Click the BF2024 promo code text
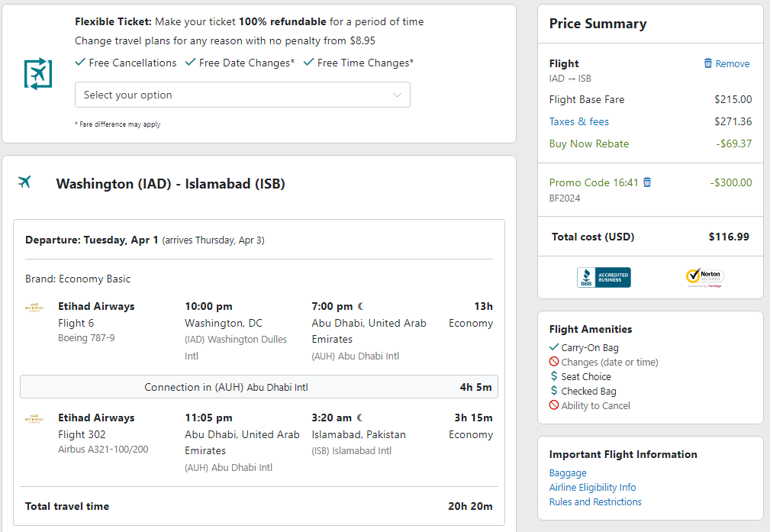The image size is (770, 532). click(565, 198)
